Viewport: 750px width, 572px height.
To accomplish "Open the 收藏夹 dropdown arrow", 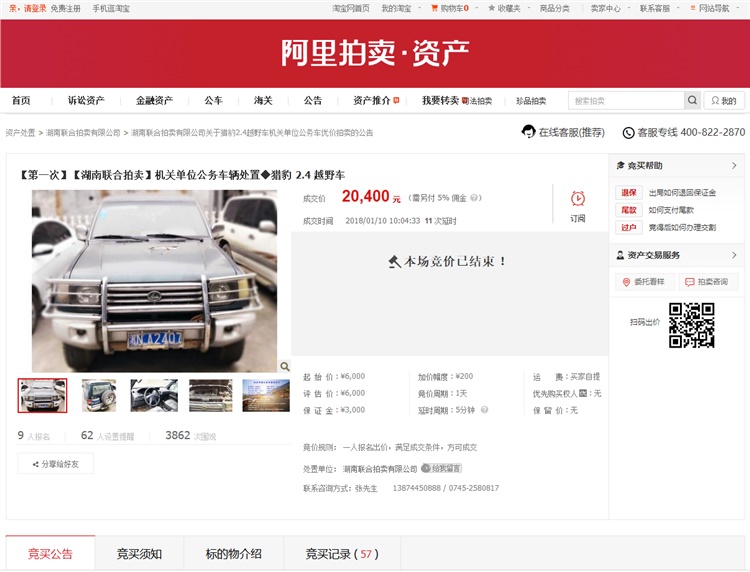I will coord(529,8).
